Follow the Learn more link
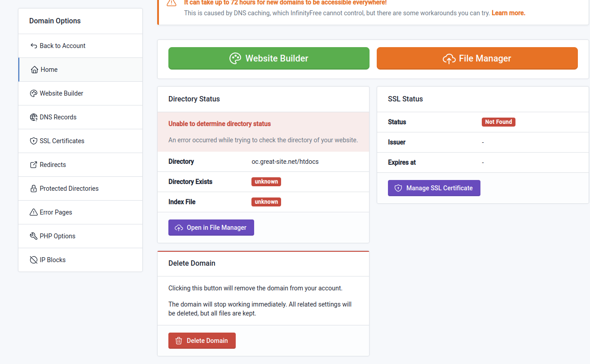Image resolution: width=590 pixels, height=364 pixels. [x=508, y=13]
